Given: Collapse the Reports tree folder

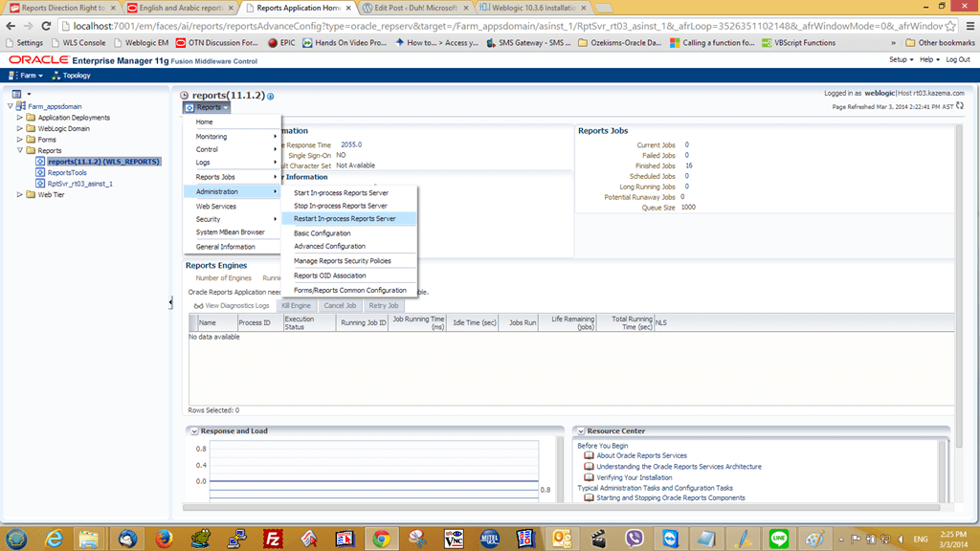Looking at the screenshot, I should (20, 150).
